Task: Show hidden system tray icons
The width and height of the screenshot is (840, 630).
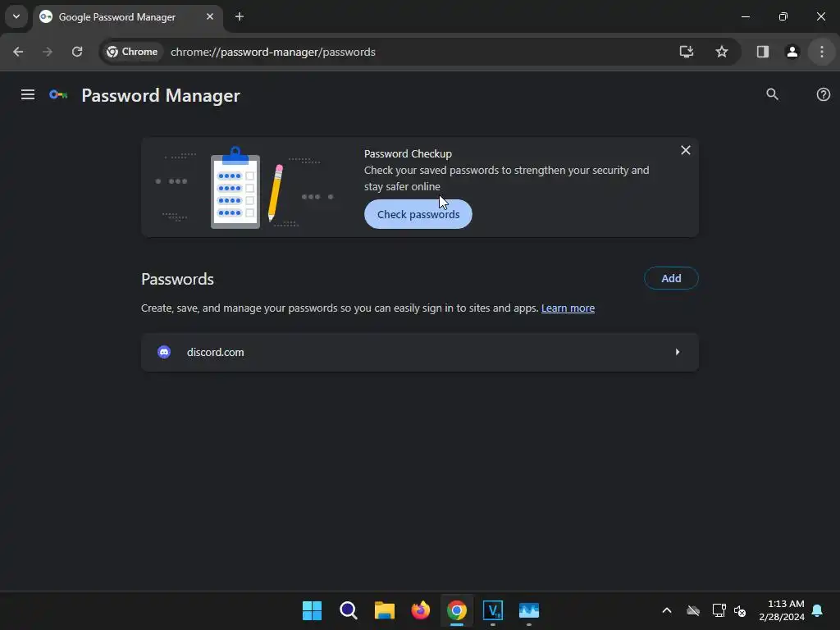Action: click(666, 610)
